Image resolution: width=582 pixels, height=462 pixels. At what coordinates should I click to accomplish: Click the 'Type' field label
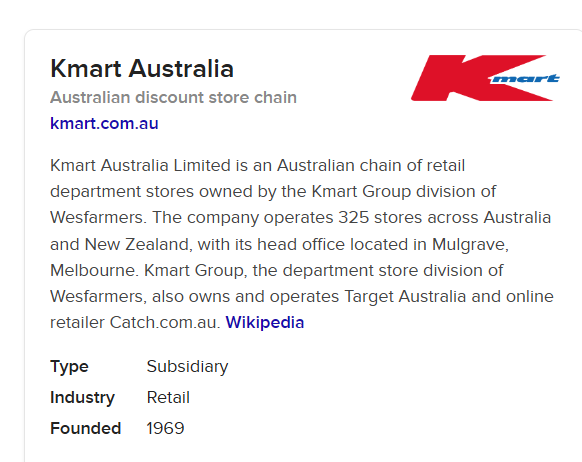pyautogui.click(x=69, y=367)
